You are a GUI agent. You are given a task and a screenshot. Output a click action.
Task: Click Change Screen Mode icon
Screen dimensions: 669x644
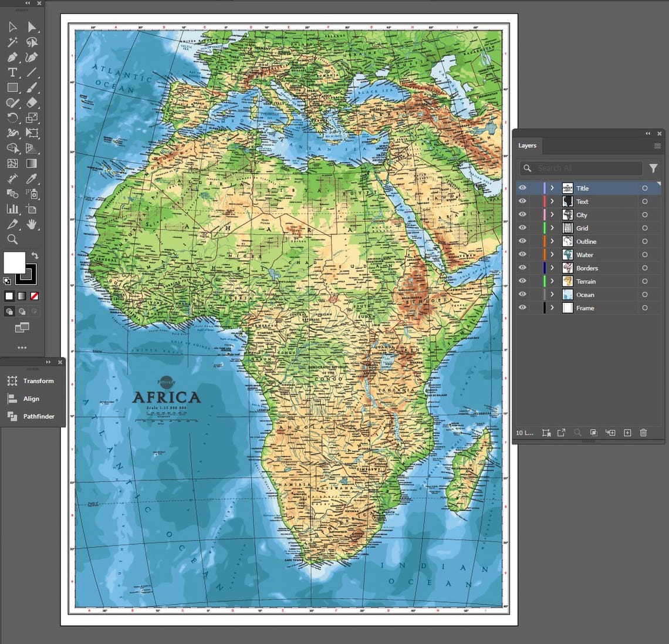[x=22, y=328]
